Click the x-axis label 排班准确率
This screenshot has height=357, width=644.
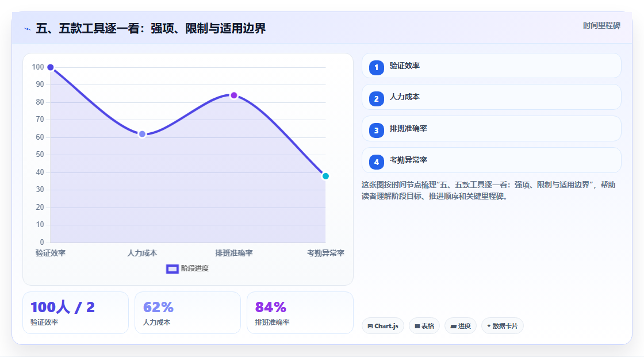tap(233, 253)
